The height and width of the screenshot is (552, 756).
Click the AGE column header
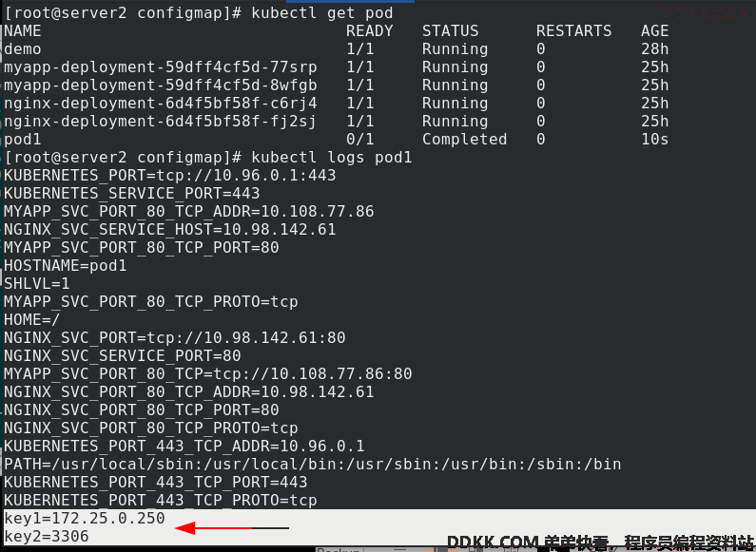pos(654,30)
